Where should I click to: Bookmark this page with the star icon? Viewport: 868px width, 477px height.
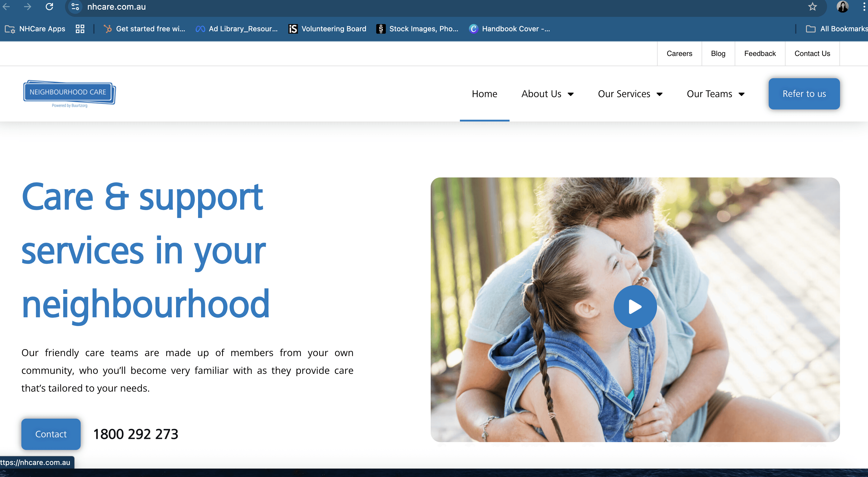pos(812,7)
